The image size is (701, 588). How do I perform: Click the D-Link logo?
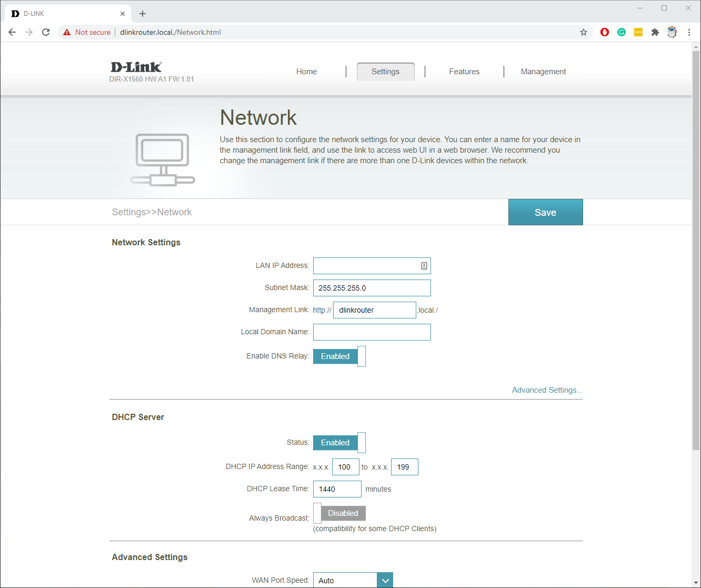(x=136, y=67)
